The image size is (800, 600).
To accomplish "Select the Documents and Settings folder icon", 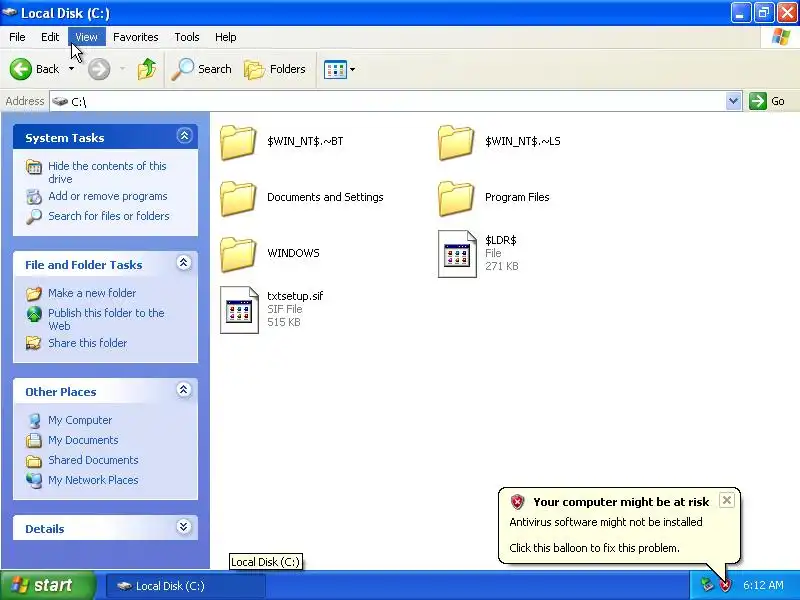I will pyautogui.click(x=238, y=198).
